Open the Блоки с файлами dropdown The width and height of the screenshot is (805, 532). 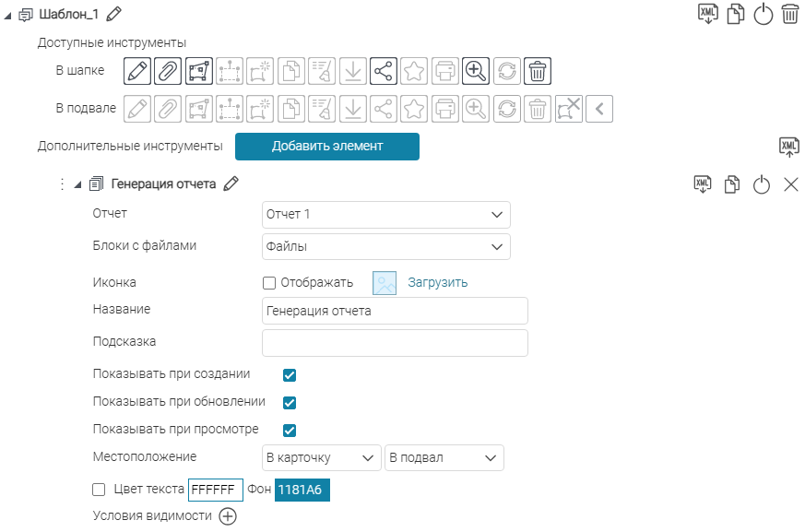coord(385,247)
